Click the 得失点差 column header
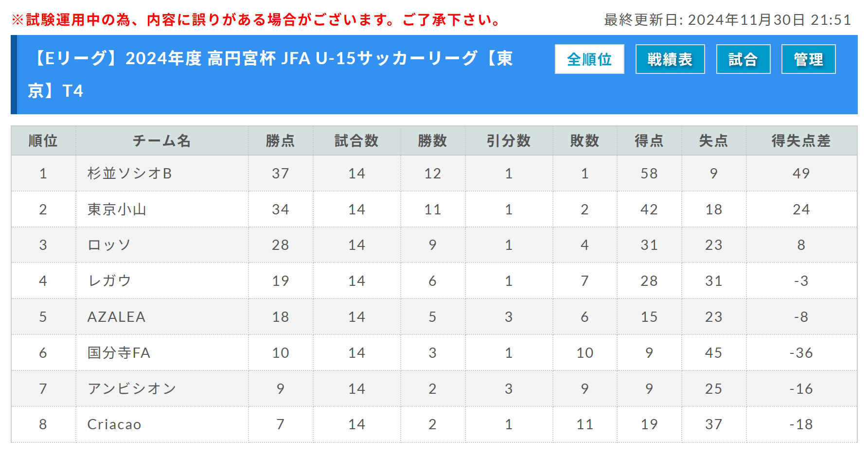868x455 pixels. (x=801, y=141)
